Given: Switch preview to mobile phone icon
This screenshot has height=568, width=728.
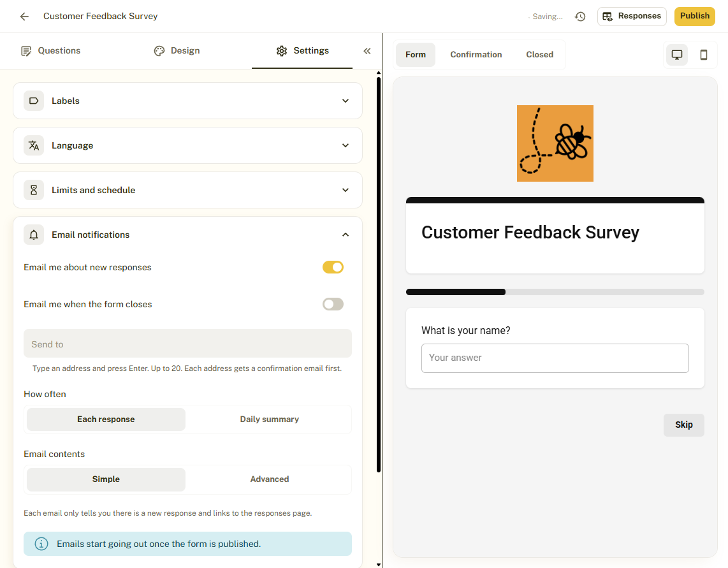Looking at the screenshot, I should pos(703,54).
